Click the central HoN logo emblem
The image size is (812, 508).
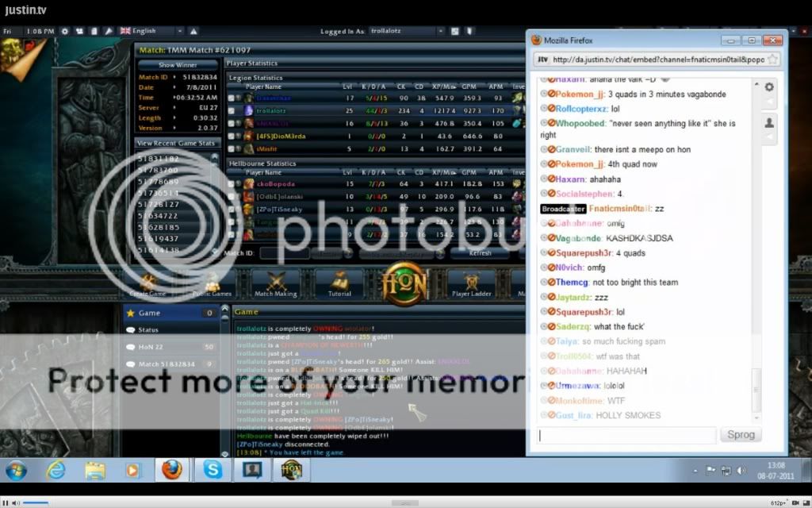[404, 283]
